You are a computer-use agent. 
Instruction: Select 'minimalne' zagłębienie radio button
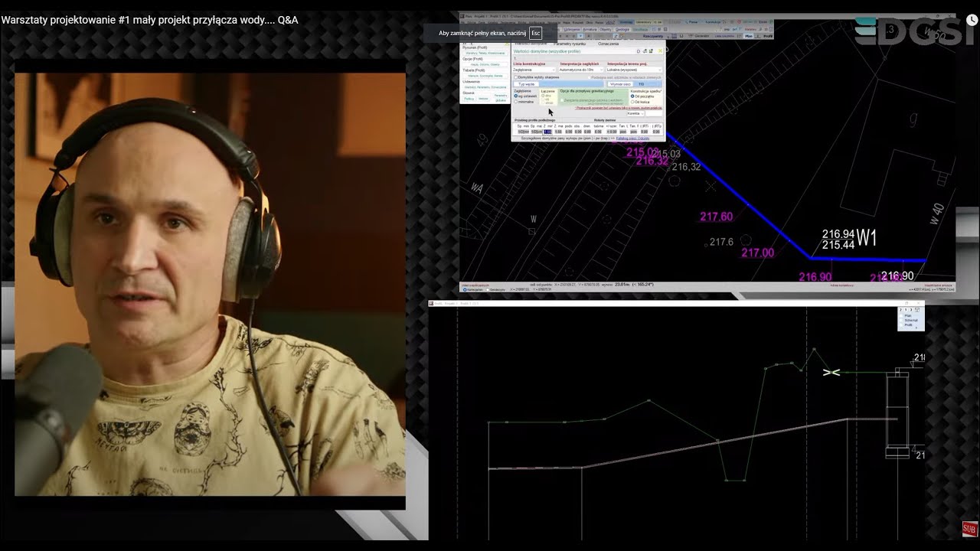click(x=515, y=101)
